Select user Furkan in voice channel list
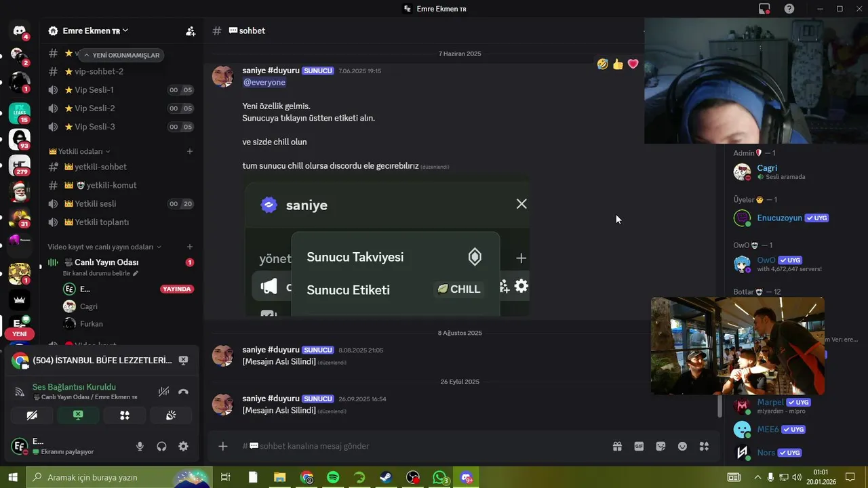The image size is (868, 488). click(x=91, y=324)
